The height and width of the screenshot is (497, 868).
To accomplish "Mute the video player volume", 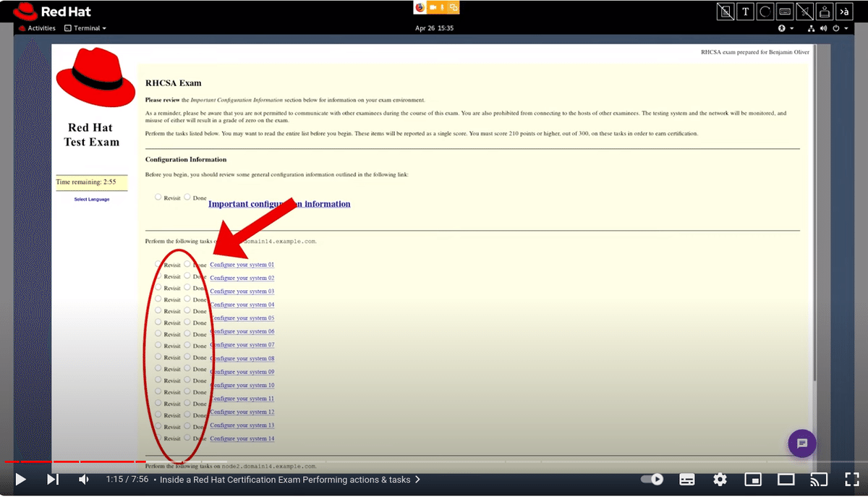I will (x=84, y=480).
